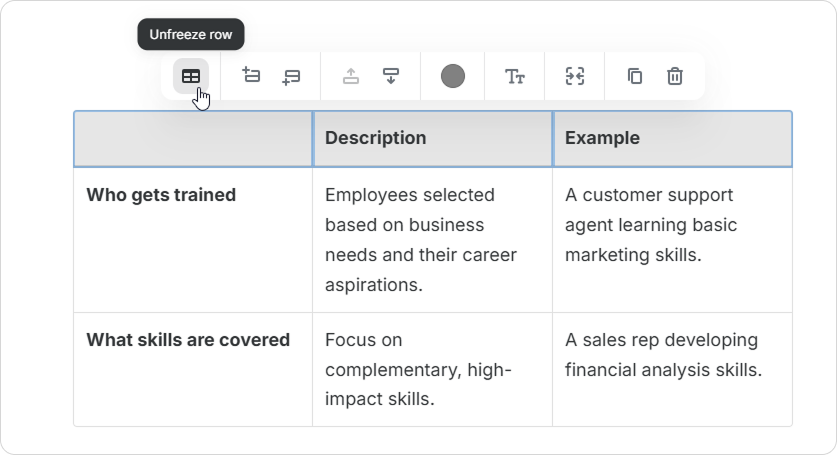Duplicate the row with the copy icon

(635, 76)
